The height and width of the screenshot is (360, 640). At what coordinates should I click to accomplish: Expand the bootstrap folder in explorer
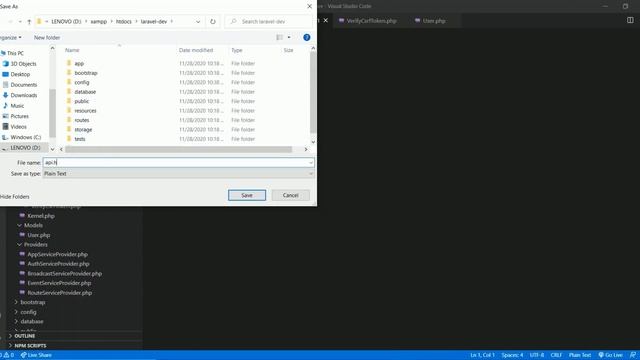33,302
